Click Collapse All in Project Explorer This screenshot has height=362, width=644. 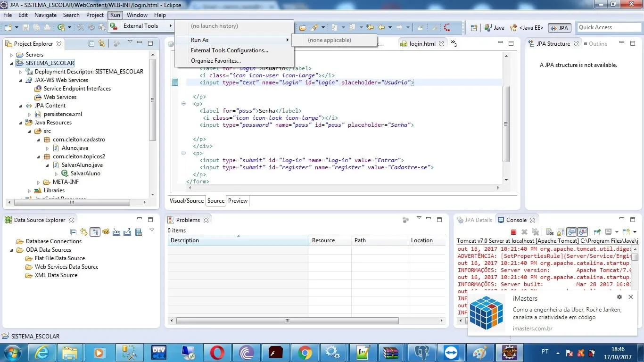[x=91, y=44]
